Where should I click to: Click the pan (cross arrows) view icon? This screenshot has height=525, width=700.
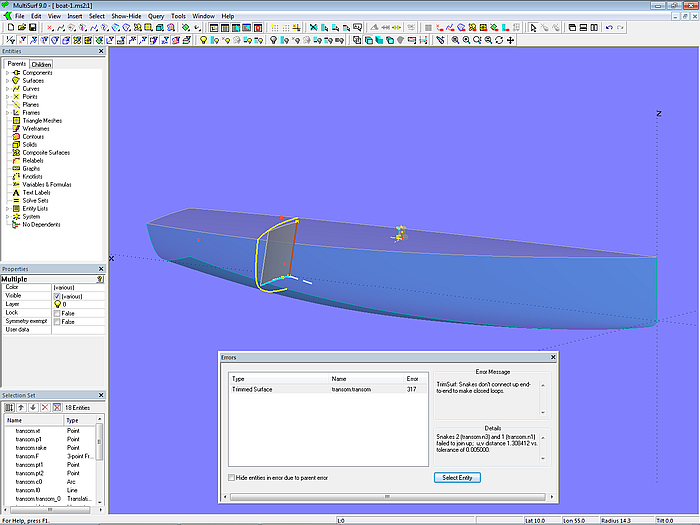511,40
